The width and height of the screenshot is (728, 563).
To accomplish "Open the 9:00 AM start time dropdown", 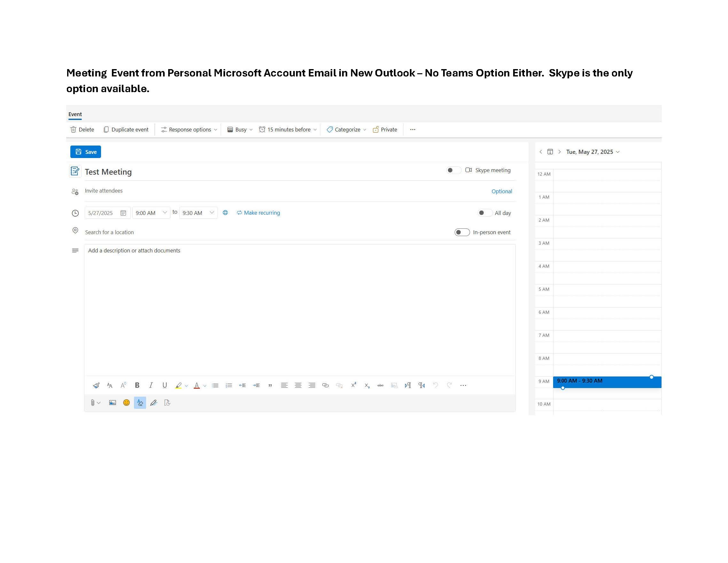I will (x=151, y=213).
